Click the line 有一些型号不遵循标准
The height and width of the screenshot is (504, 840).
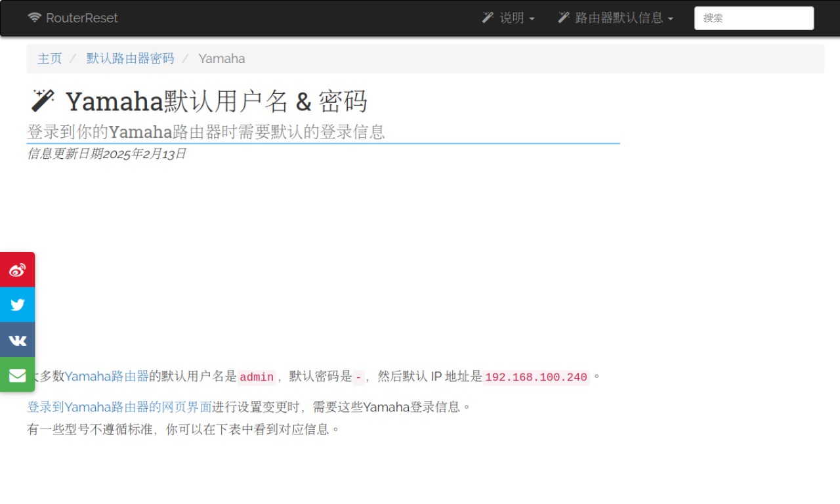click(x=184, y=430)
